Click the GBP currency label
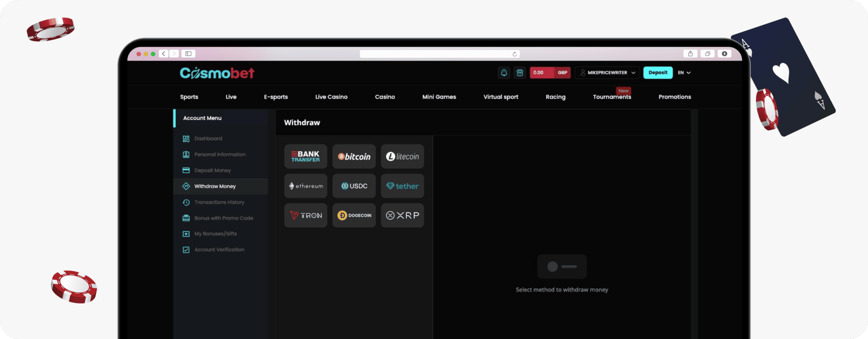 pyautogui.click(x=562, y=72)
